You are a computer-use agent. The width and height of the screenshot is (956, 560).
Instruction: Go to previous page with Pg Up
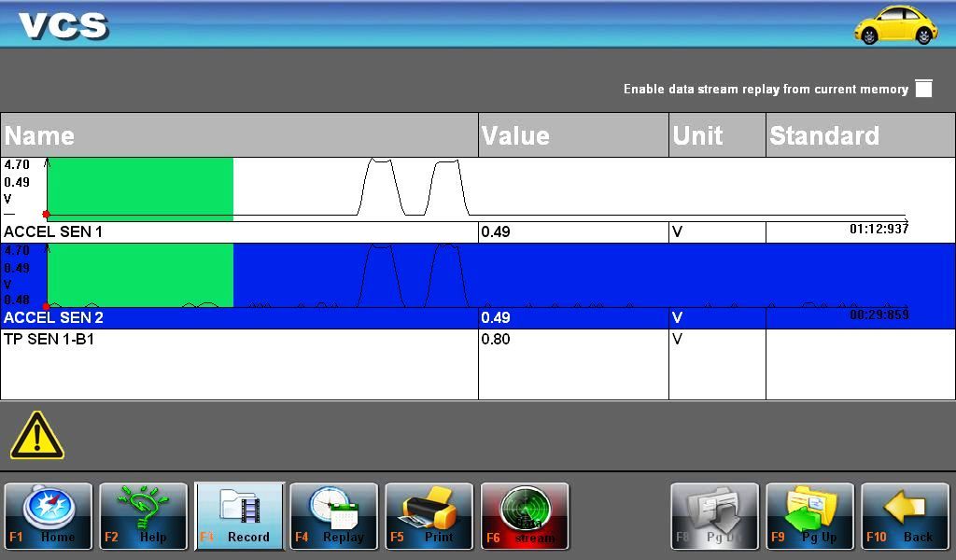click(x=809, y=516)
